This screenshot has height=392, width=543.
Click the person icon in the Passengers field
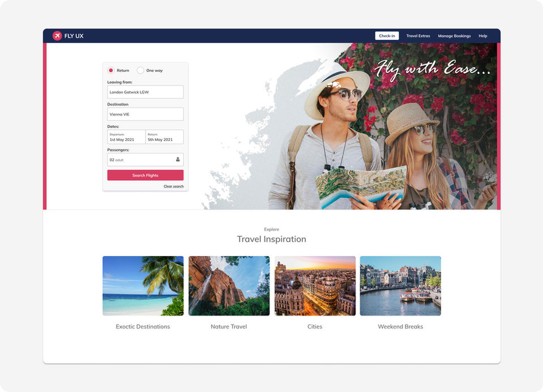coord(178,159)
